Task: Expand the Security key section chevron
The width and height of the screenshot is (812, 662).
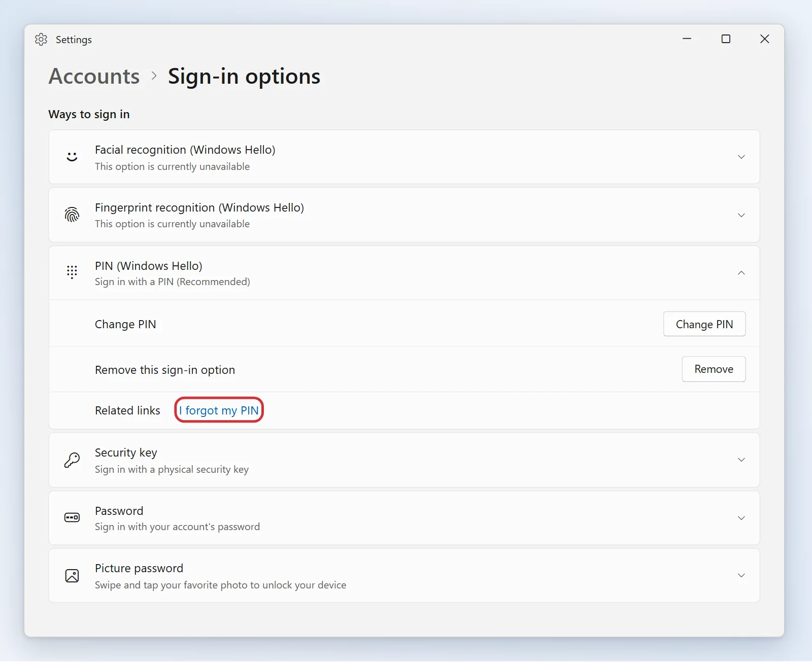Action: (741, 460)
